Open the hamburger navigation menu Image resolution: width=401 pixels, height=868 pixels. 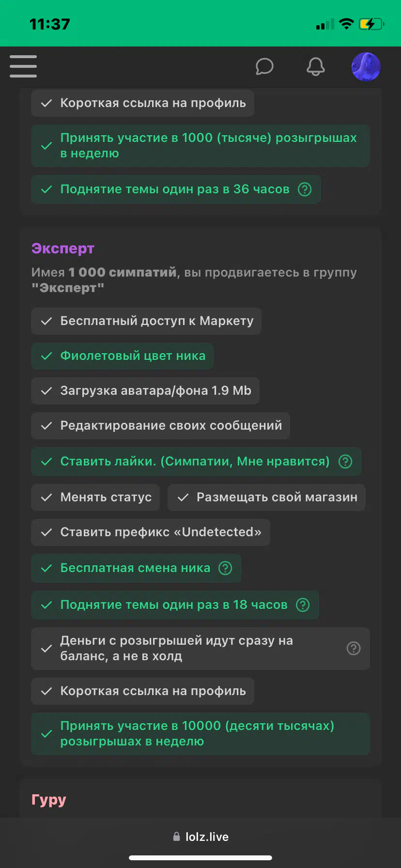click(x=23, y=66)
